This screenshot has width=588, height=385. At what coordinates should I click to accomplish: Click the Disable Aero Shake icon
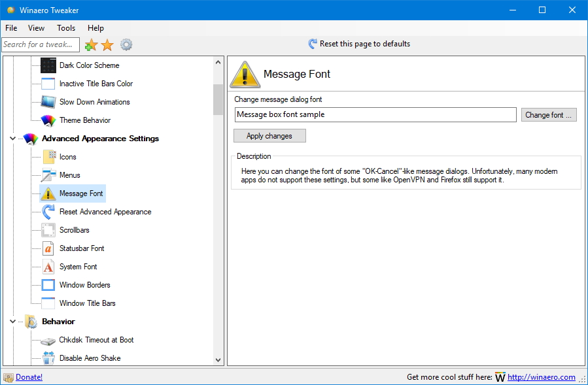point(48,358)
